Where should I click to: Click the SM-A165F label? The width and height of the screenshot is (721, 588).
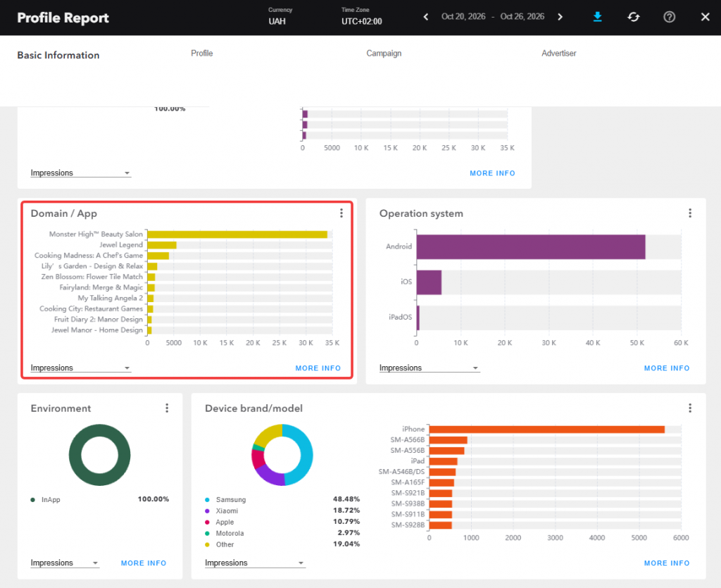click(x=408, y=482)
